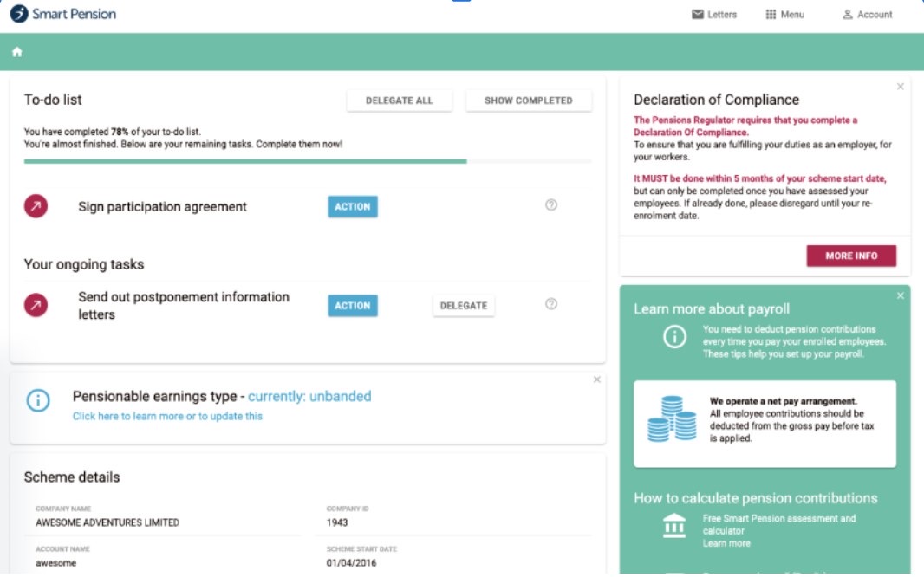Viewport: 924px width, 577px height.
Task: Click 'Learn more about payroll' heading
Action: click(x=712, y=309)
